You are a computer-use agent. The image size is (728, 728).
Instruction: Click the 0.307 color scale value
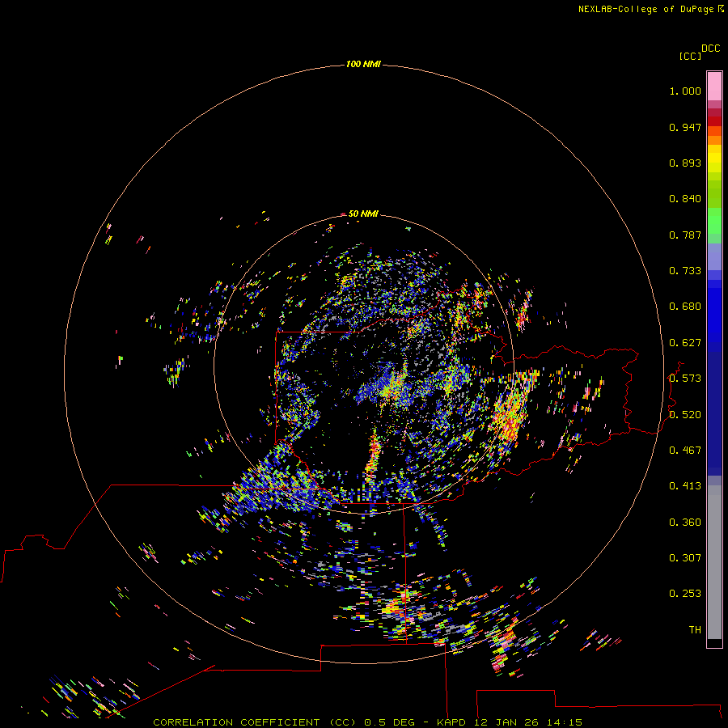click(x=685, y=558)
